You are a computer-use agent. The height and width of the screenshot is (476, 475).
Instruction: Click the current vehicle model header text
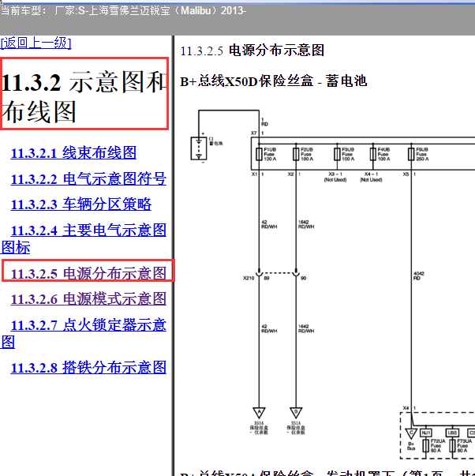coord(124,11)
